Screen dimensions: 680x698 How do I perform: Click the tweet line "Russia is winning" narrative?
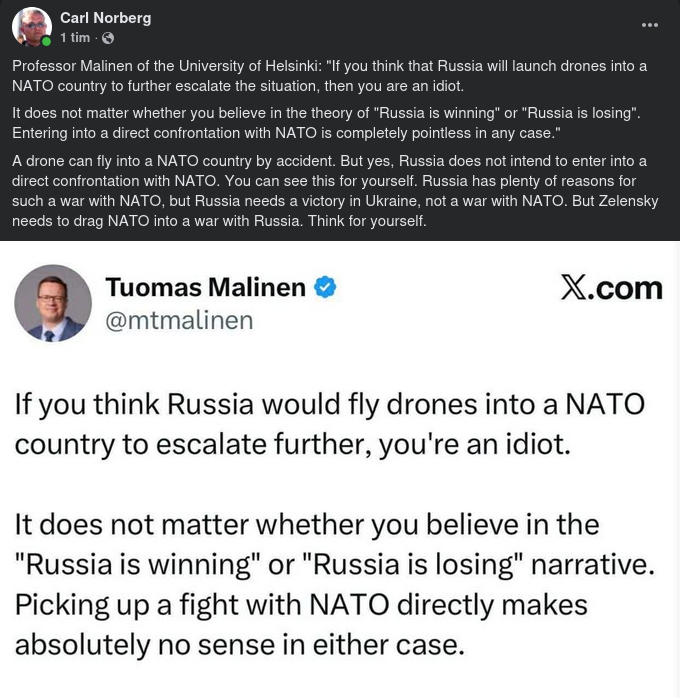coord(334,565)
